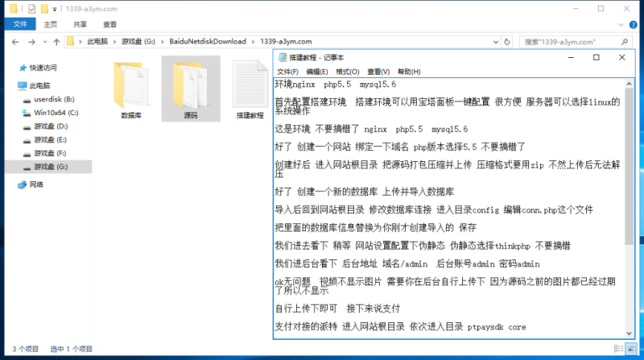Viewport: 644px width, 360px height.
Task: Go up one folder level
Action: pyautogui.click(x=56, y=42)
